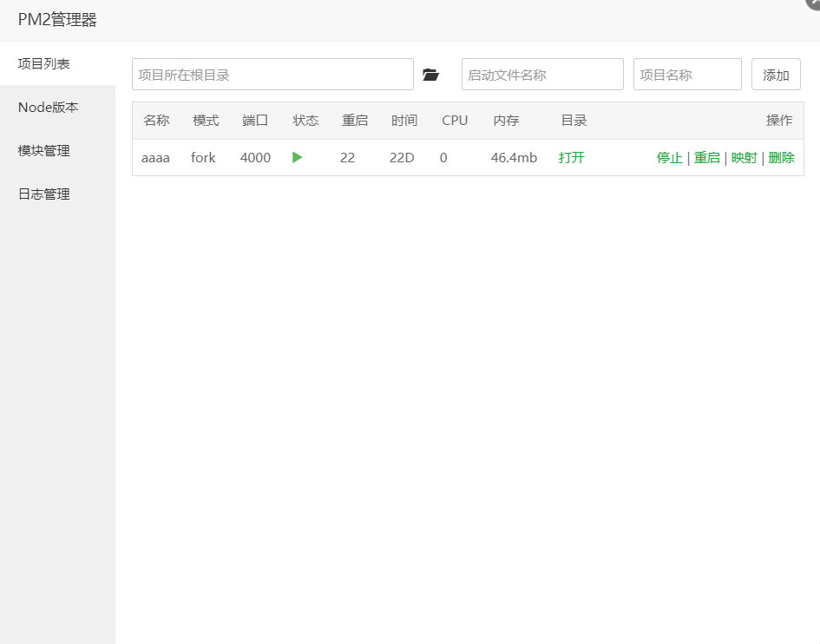Click 打开 directory link for aaaa
The image size is (820, 644).
coord(571,157)
